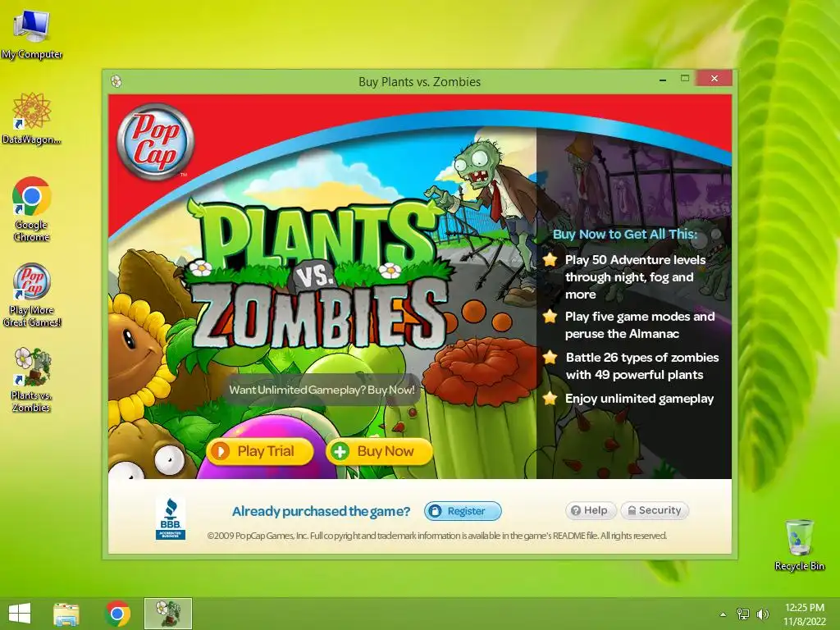Click the Enjoy unlimited gameplay text

tap(639, 399)
